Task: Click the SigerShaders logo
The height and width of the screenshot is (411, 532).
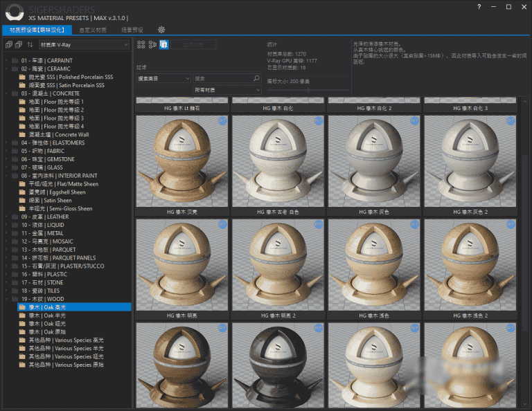Action: [x=15, y=12]
